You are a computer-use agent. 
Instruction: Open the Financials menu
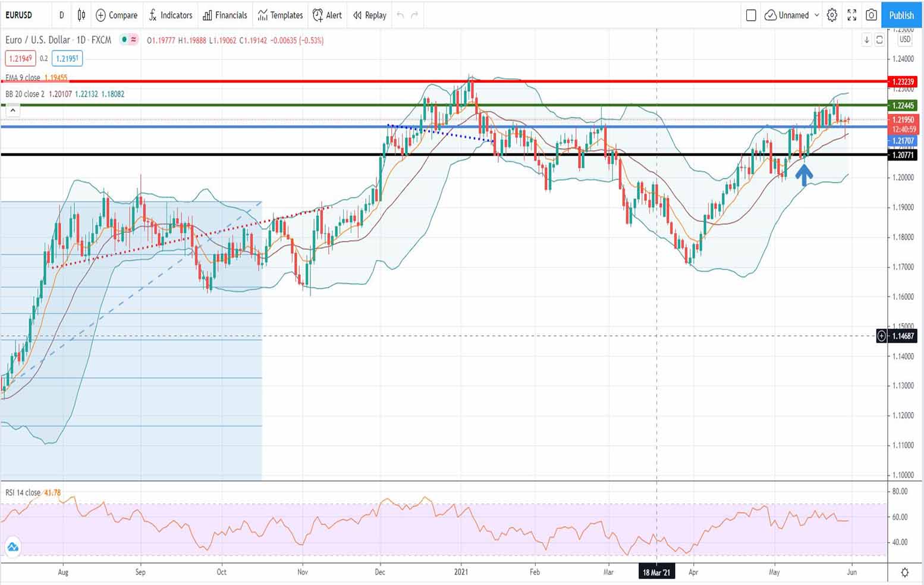click(225, 15)
